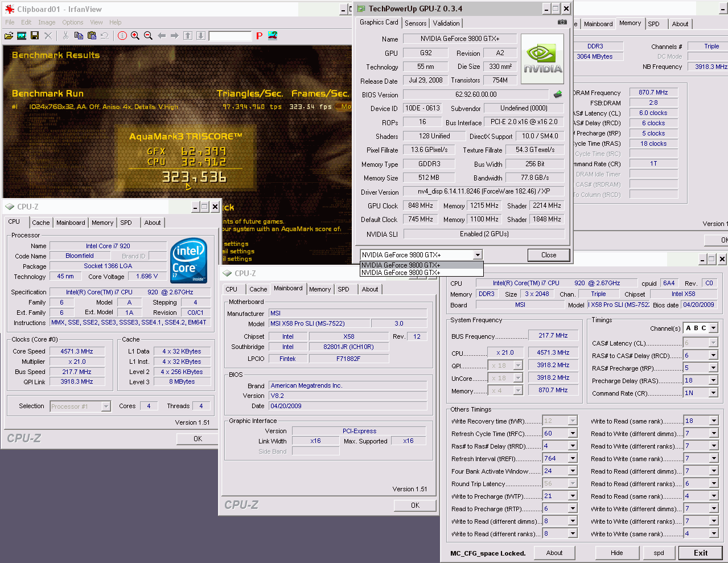Click the IrfanView title bar icon
This screenshot has height=563, width=728.
coord(10,9)
